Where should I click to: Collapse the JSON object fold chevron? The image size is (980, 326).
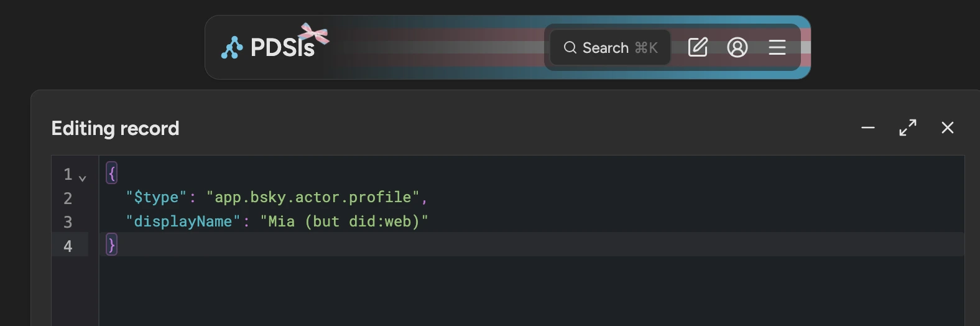pos(83,178)
